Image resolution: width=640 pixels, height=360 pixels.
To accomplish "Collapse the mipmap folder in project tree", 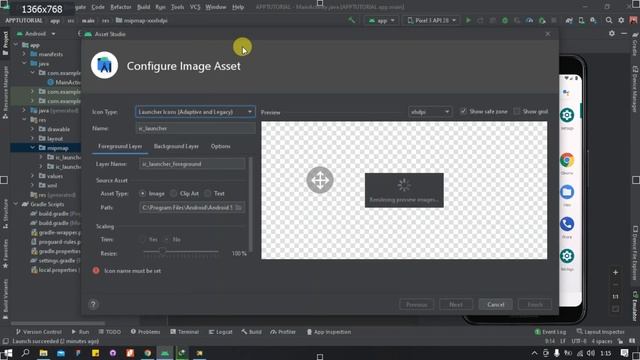I will click(32, 148).
